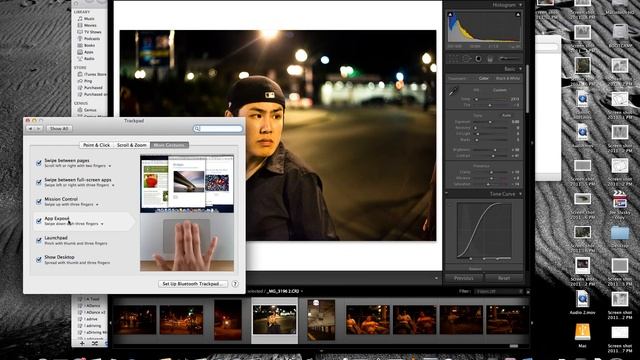This screenshot has width=640, height=360.
Task: Open Audio 2.mov on desktop
Action: pos(582,303)
